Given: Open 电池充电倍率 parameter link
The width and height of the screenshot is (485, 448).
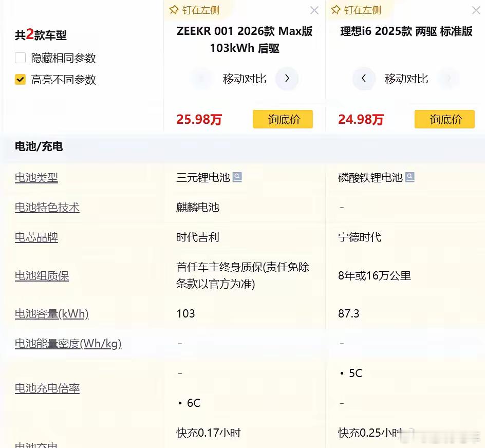Looking at the screenshot, I should point(47,388).
